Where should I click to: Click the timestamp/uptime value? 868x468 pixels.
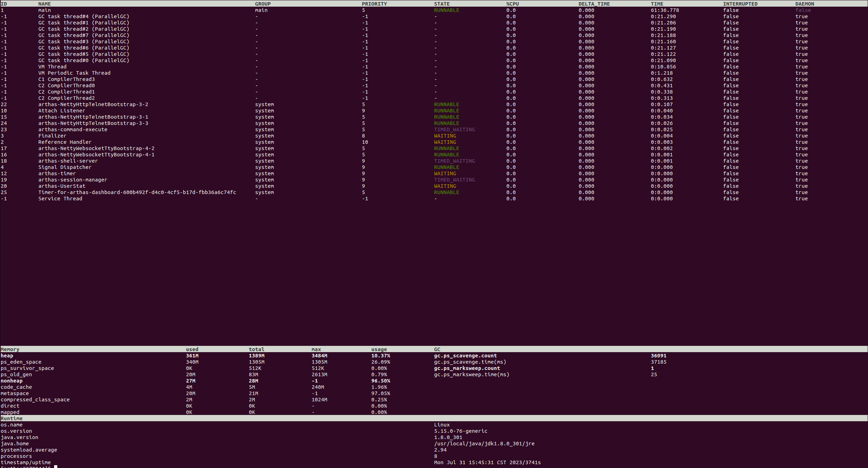pyautogui.click(x=487, y=462)
